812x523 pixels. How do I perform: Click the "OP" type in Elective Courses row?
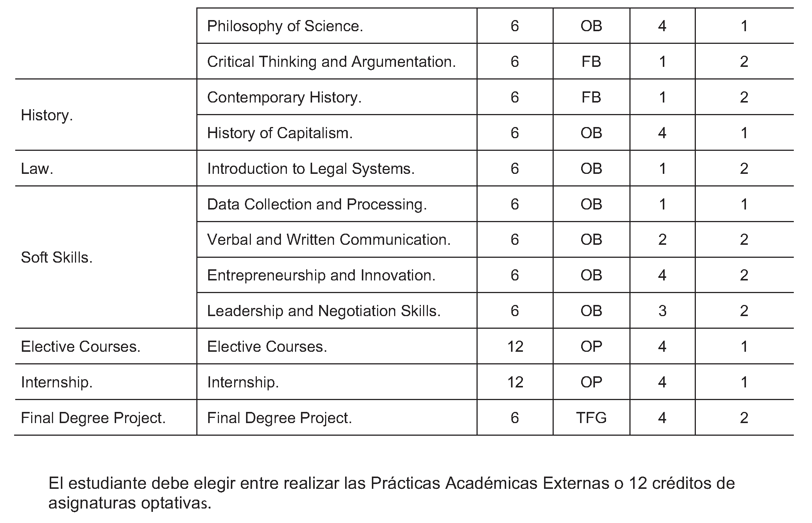(x=591, y=347)
